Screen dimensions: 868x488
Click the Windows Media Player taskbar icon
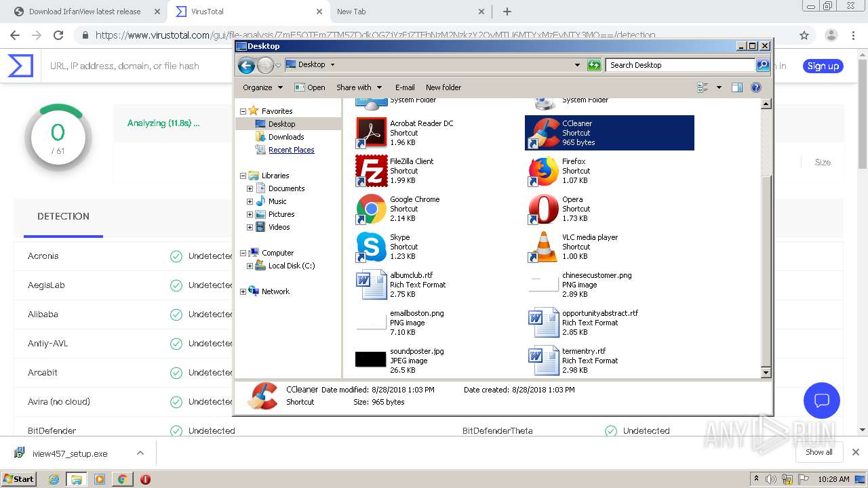click(100, 479)
